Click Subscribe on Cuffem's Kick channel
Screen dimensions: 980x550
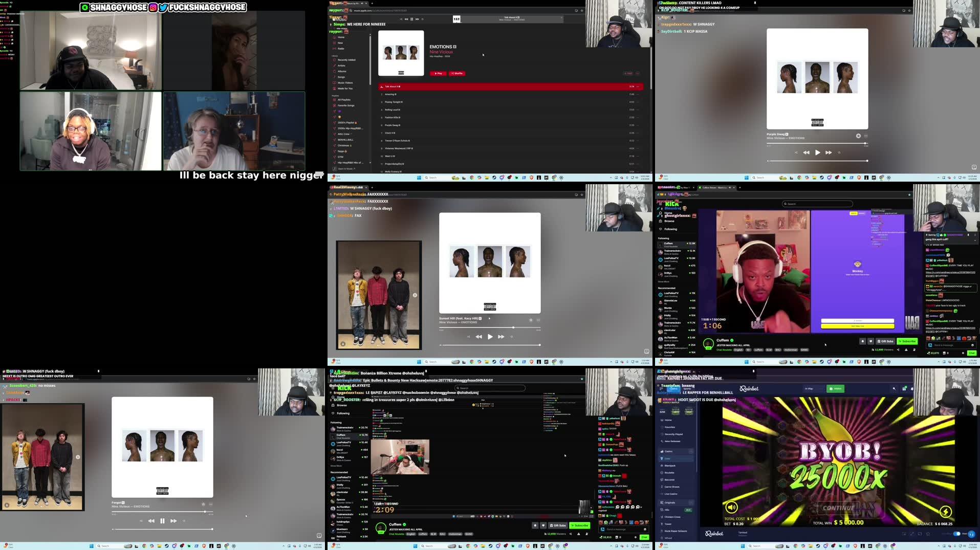(907, 341)
